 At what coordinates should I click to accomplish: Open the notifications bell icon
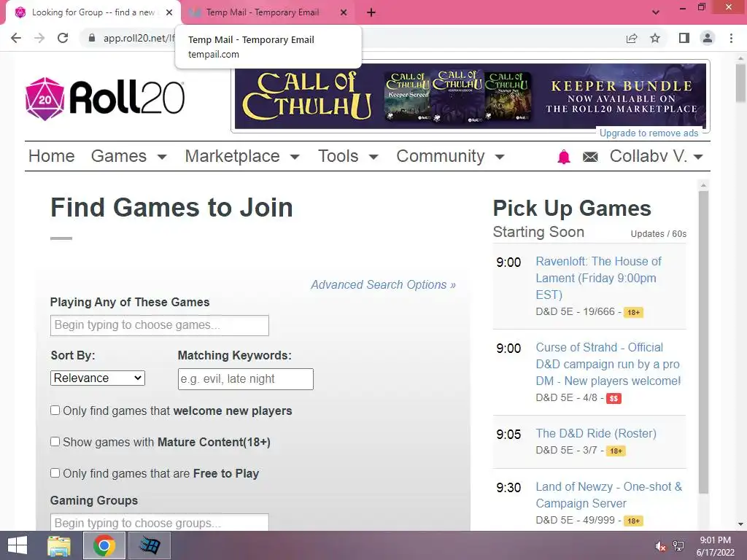click(x=564, y=157)
